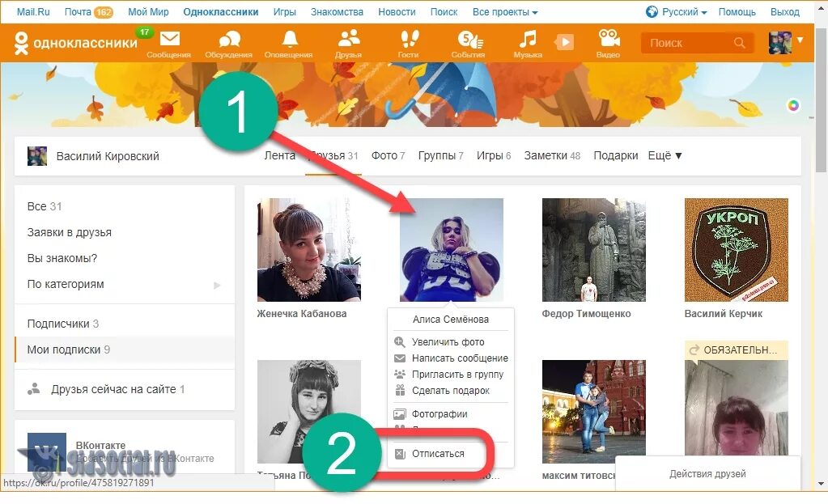828x504 pixels.
Task: Switch to the Лента tab
Action: [280, 155]
